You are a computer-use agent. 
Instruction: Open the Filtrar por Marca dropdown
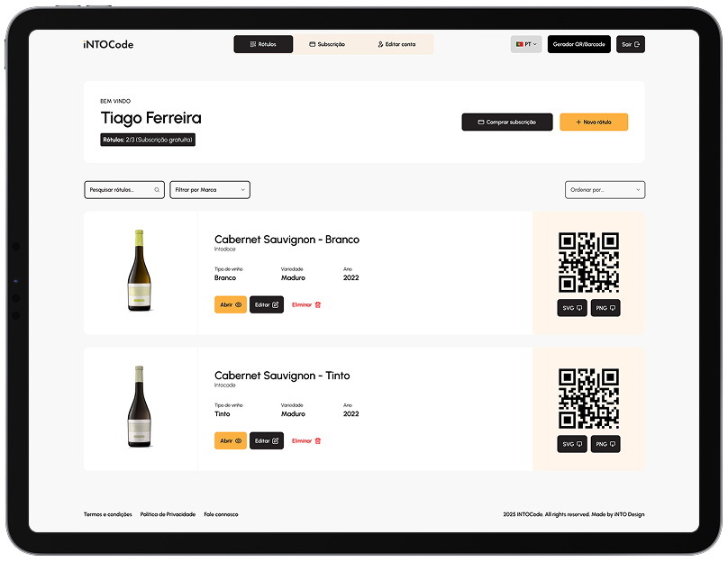[x=209, y=190]
